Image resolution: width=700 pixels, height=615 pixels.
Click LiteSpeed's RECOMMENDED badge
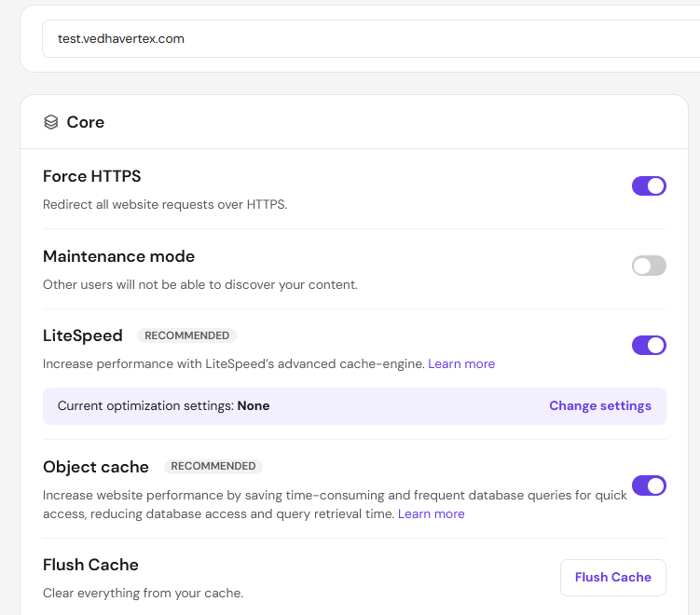pyautogui.click(x=186, y=335)
